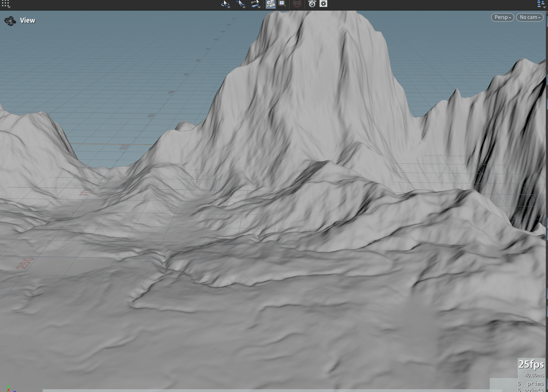Image resolution: width=548 pixels, height=392 pixels.
Task: Open the pane grid-dots menu at top-left
Action: point(6,4)
